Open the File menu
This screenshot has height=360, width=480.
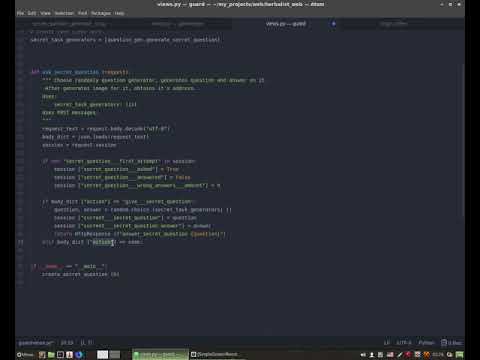[21, 13]
